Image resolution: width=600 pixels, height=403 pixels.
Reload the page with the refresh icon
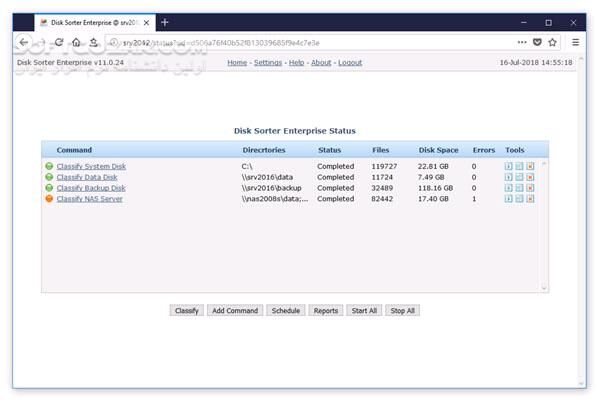(59, 42)
